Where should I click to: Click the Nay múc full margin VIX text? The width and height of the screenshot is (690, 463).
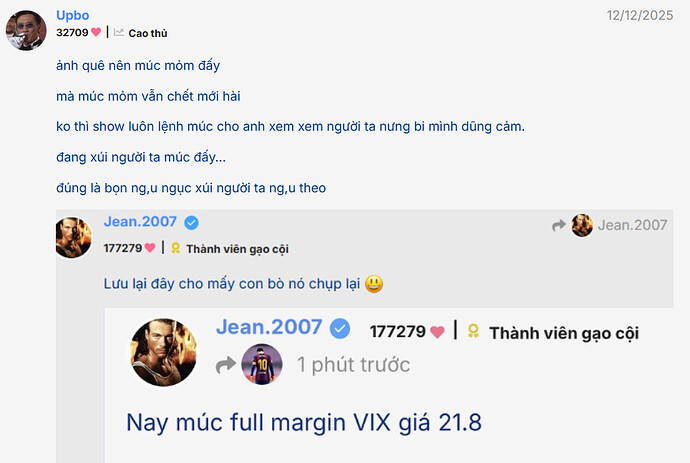(x=304, y=423)
